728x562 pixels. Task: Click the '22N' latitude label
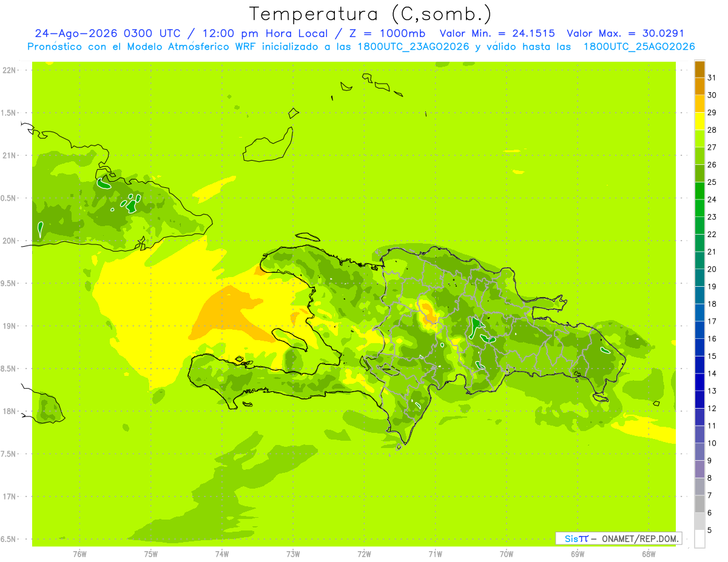(x=10, y=70)
